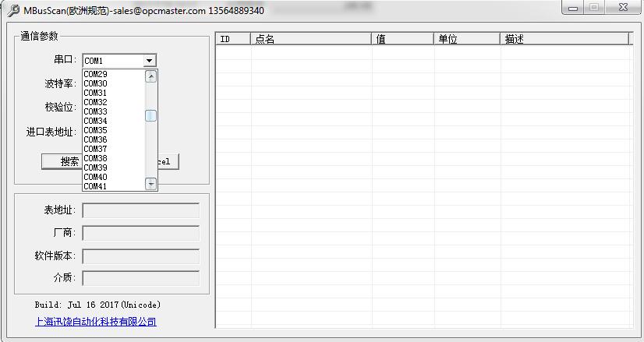
Task: Click the dropdown list scroll-up arrow
Action: coord(151,76)
